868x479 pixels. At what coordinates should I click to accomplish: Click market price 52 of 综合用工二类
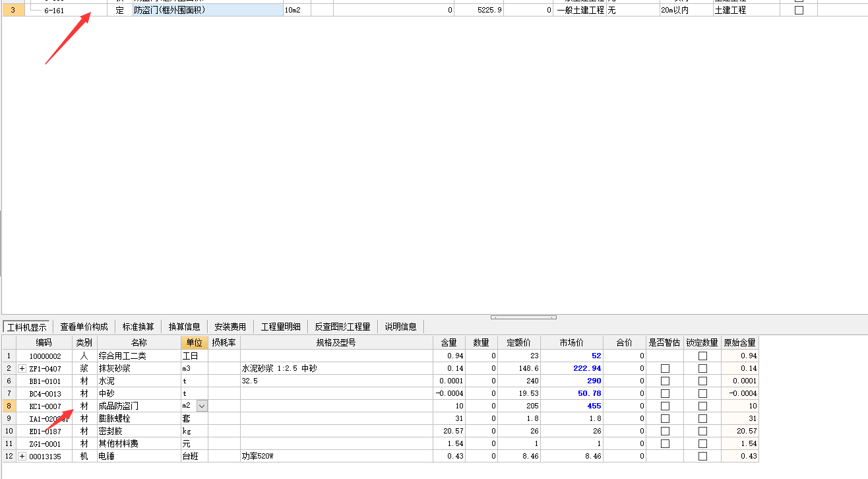tap(572, 356)
